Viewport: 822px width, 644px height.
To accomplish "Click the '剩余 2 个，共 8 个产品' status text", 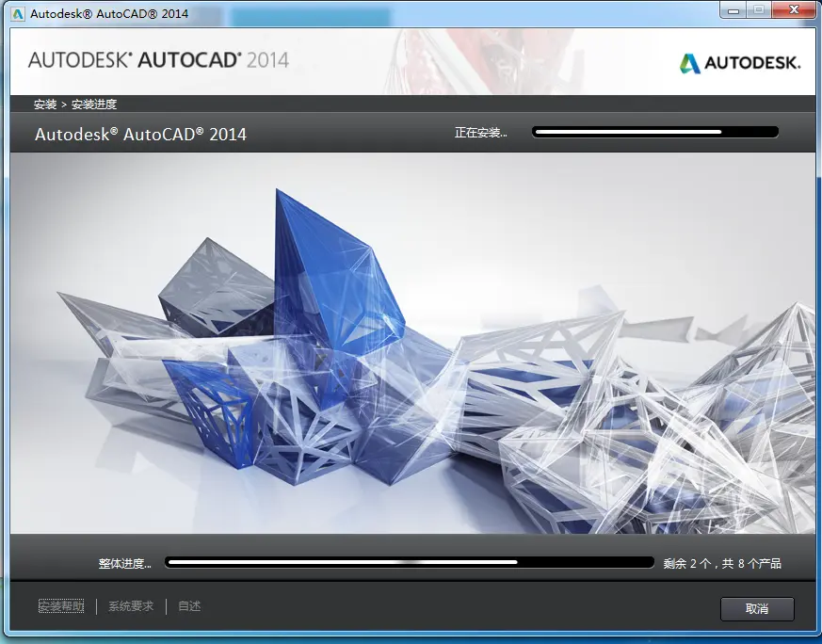I will (x=722, y=563).
